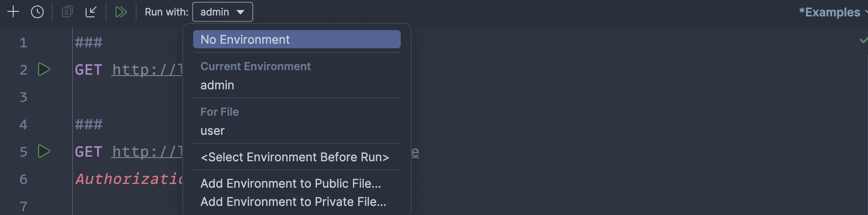Open the http URL link on line 5
Viewport: 868px width, 215px height.
[x=147, y=152]
